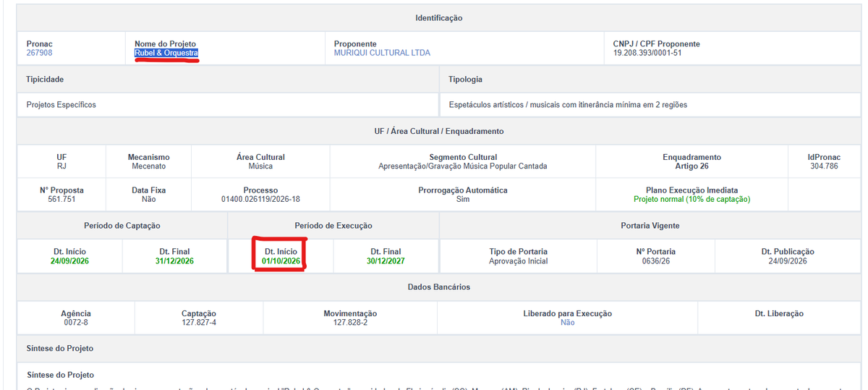Screen dimensions: 868x390
Task: Click the Tipicidade value Projetos Específicos
Action: point(61,105)
